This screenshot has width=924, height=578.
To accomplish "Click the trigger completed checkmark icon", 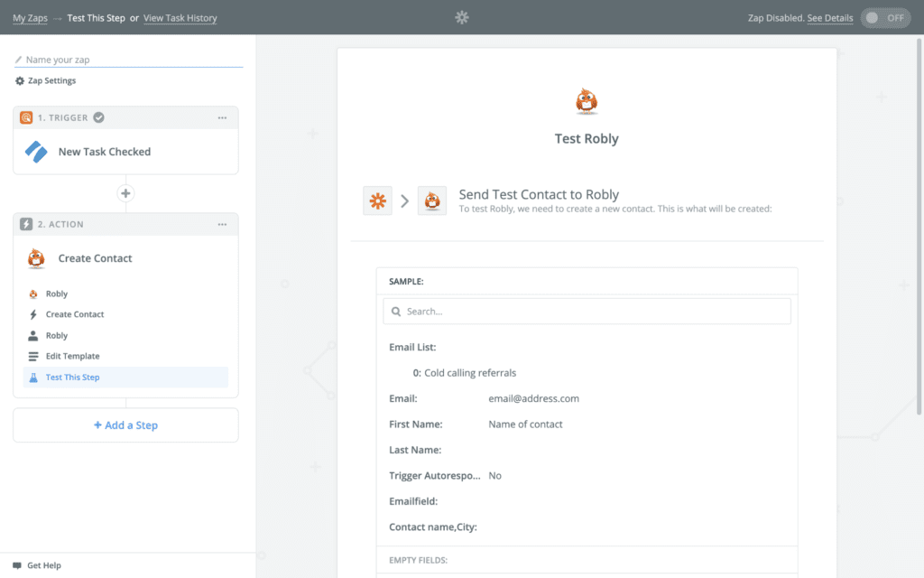I will tap(99, 117).
